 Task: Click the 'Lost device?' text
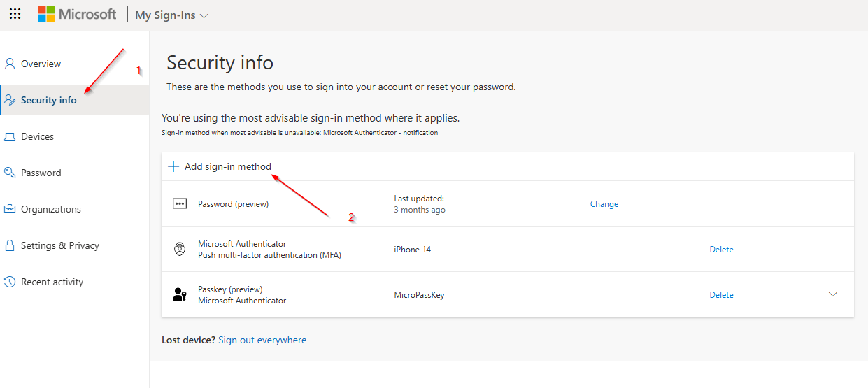pyautogui.click(x=188, y=340)
